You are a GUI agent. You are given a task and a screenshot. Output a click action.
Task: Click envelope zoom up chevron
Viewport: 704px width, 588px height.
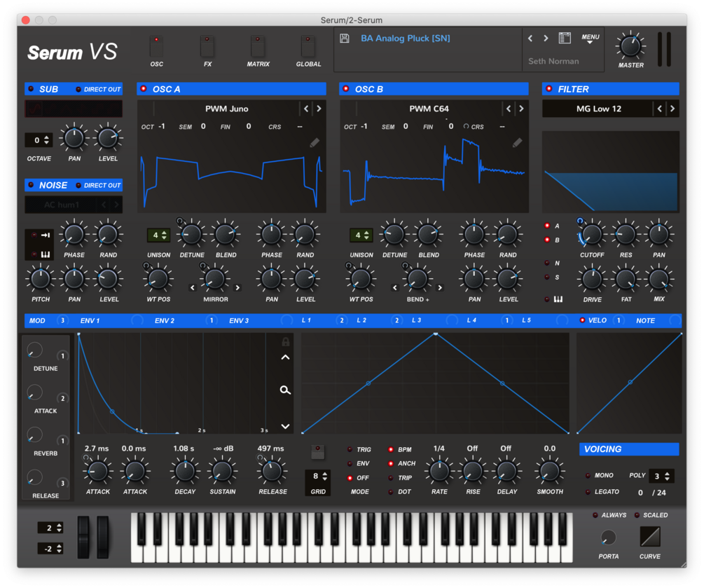tap(285, 357)
